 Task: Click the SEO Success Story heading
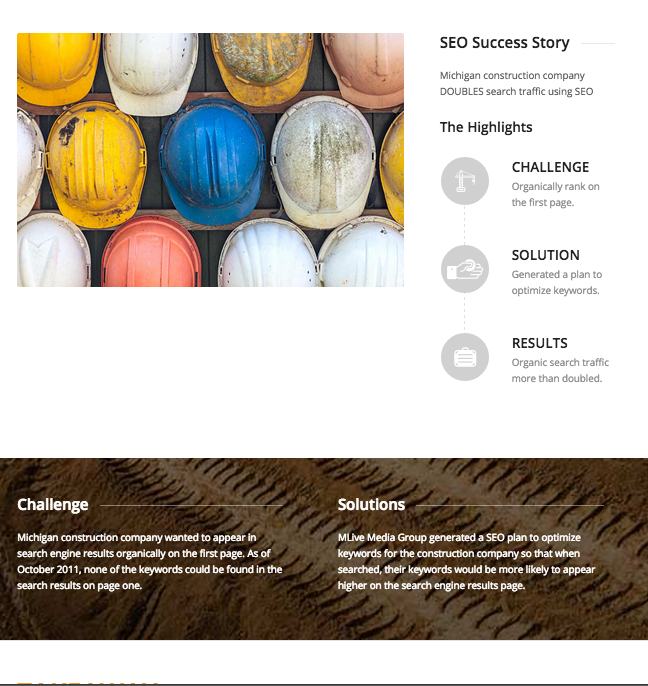pos(504,43)
